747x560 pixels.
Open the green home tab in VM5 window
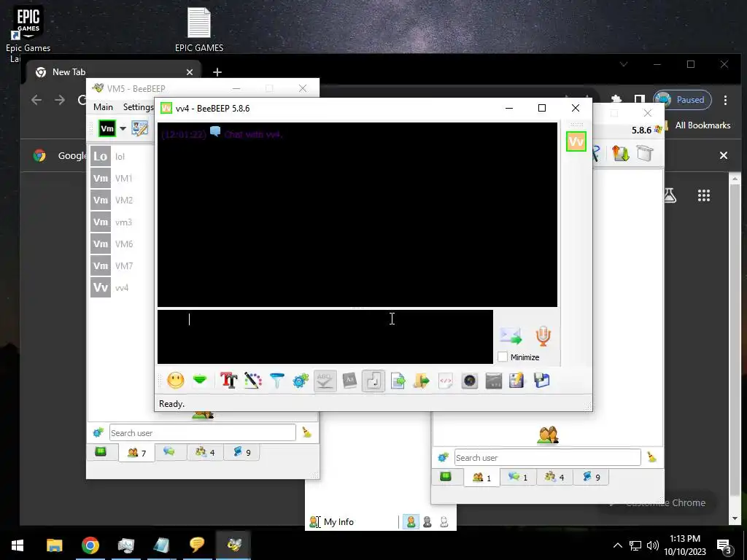(x=101, y=451)
